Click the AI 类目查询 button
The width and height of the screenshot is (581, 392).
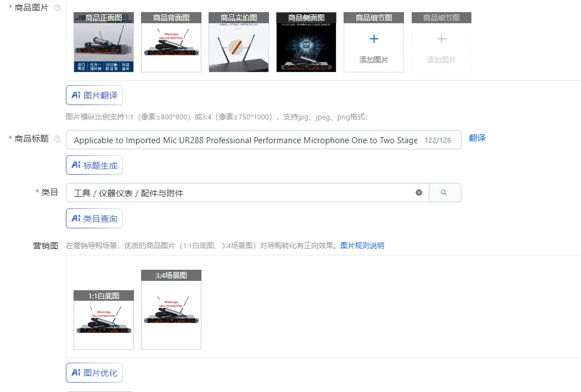click(94, 218)
